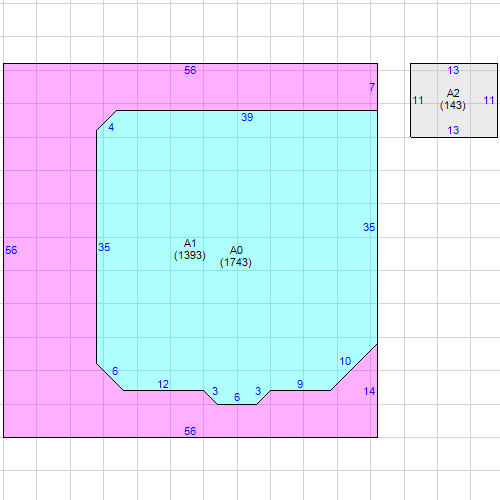Select the A2 (143) area label

(x=453, y=99)
